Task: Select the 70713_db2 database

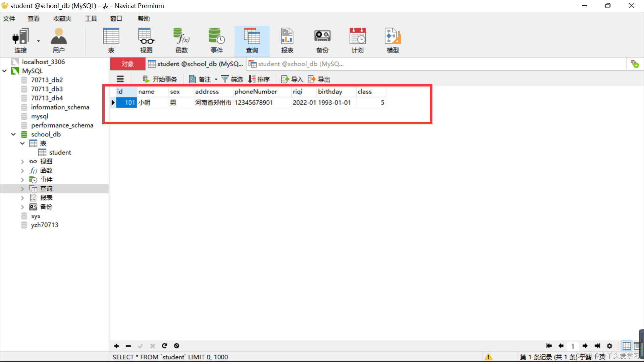Action: point(47,80)
